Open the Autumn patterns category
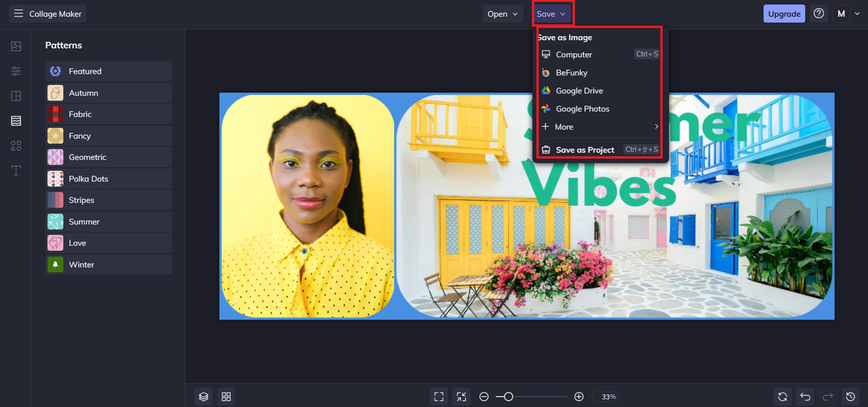This screenshot has width=868, height=407. click(108, 93)
